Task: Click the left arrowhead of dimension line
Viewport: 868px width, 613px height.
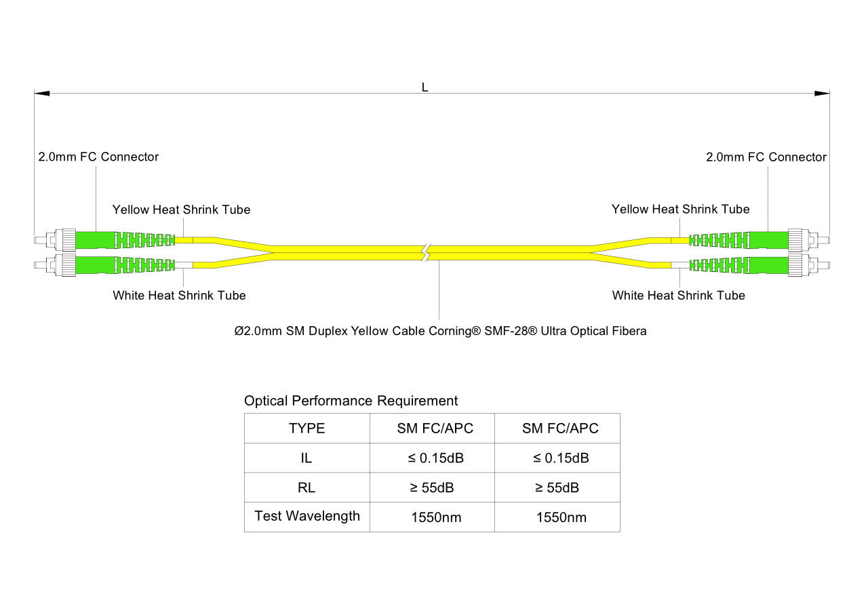Action: 42,93
